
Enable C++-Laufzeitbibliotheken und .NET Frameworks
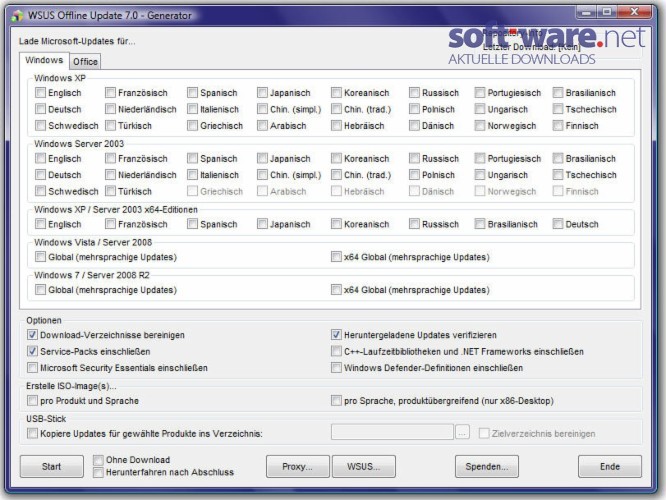[x=336, y=351]
